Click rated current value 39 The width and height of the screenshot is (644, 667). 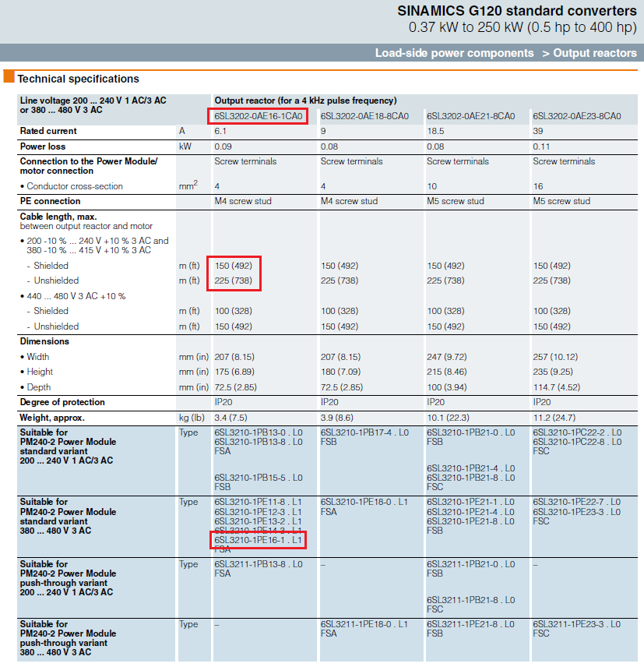[538, 131]
